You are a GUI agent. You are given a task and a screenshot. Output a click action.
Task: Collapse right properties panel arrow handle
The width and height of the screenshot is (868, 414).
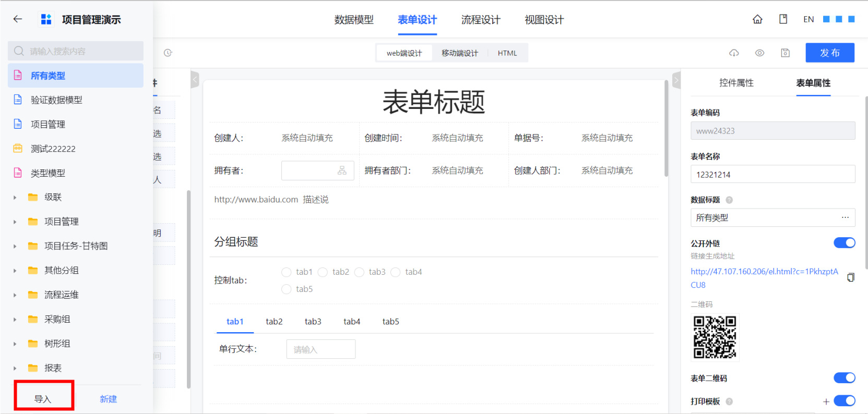[676, 80]
